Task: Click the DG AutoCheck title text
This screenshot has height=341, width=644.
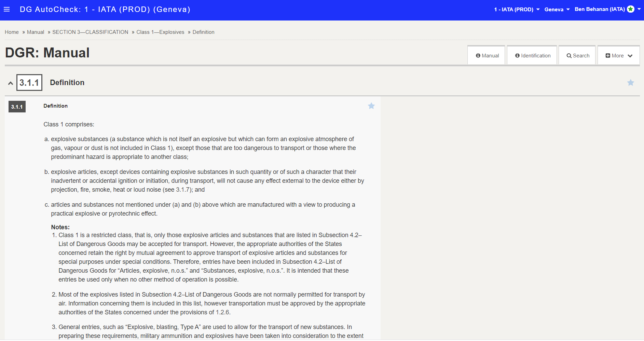Action: 105,10
